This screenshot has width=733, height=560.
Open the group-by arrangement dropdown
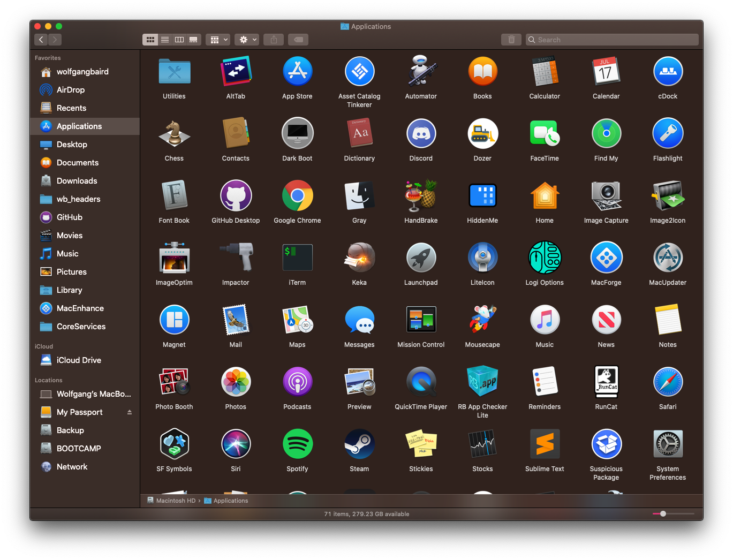[x=218, y=40]
